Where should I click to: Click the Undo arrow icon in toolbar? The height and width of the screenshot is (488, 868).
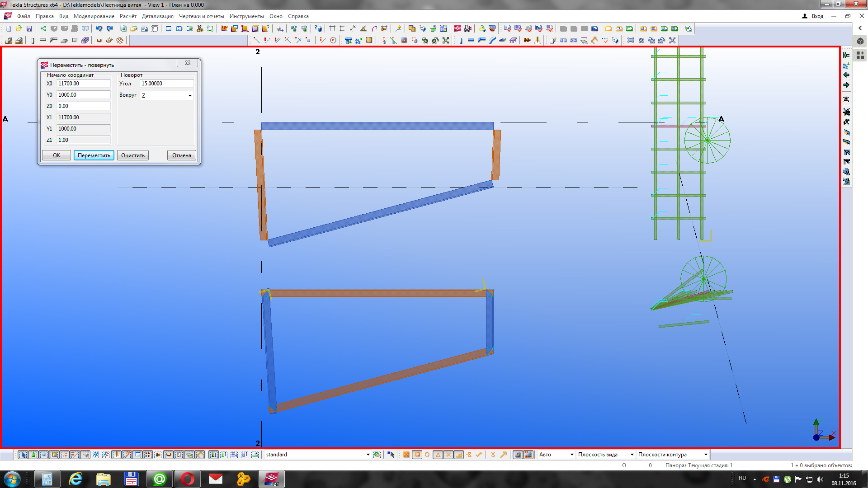(x=99, y=28)
